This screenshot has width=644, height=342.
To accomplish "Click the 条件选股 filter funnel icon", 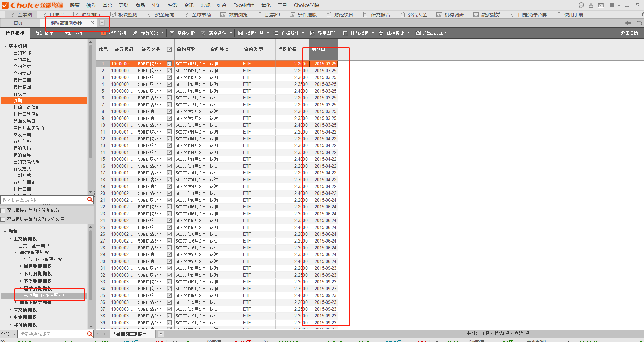I will pos(172,33).
